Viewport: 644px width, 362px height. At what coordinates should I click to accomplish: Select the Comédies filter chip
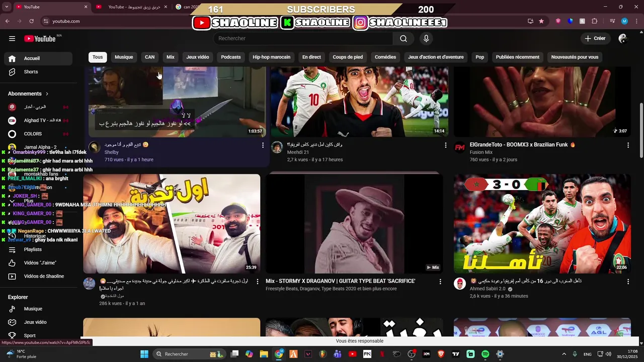(385, 57)
